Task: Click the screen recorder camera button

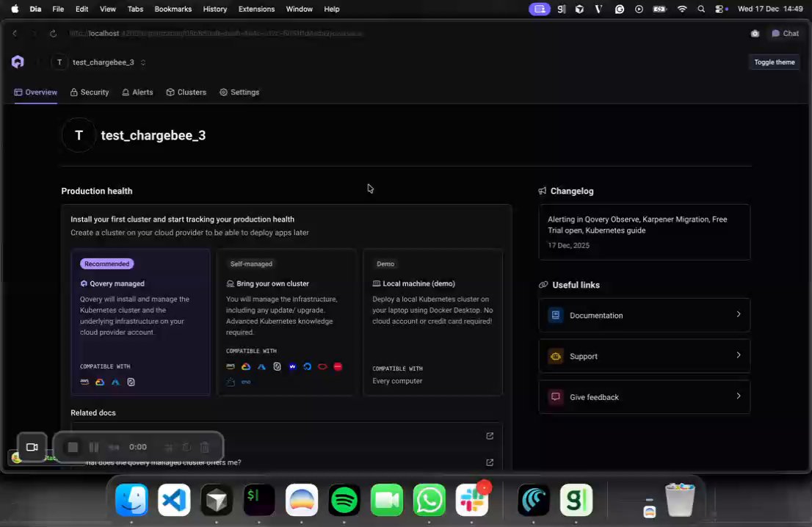Action: pos(32,447)
